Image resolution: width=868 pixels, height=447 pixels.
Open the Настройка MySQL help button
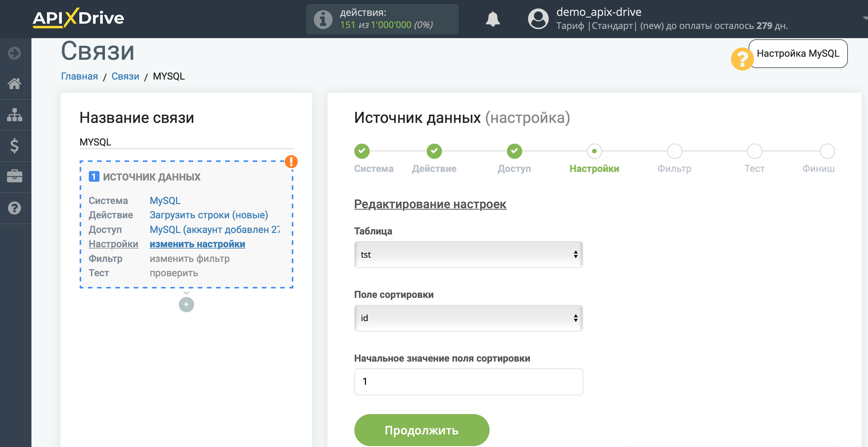pyautogui.click(x=798, y=54)
